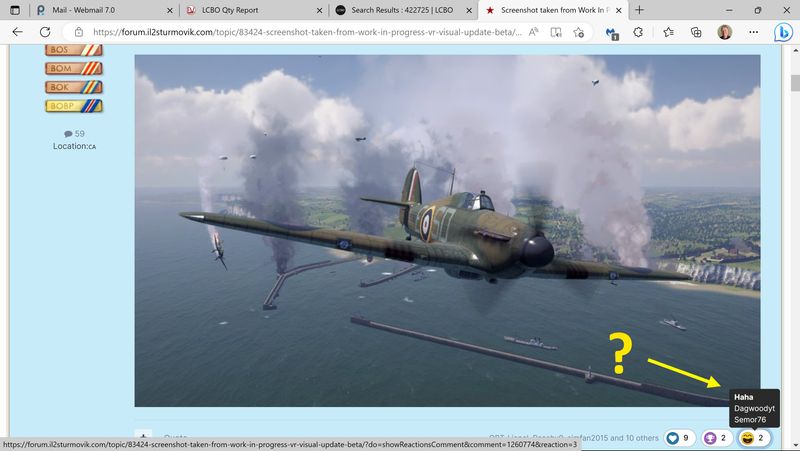Switch to Search Results 422725 LCBO tab
The width and height of the screenshot is (800, 451).
point(403,10)
